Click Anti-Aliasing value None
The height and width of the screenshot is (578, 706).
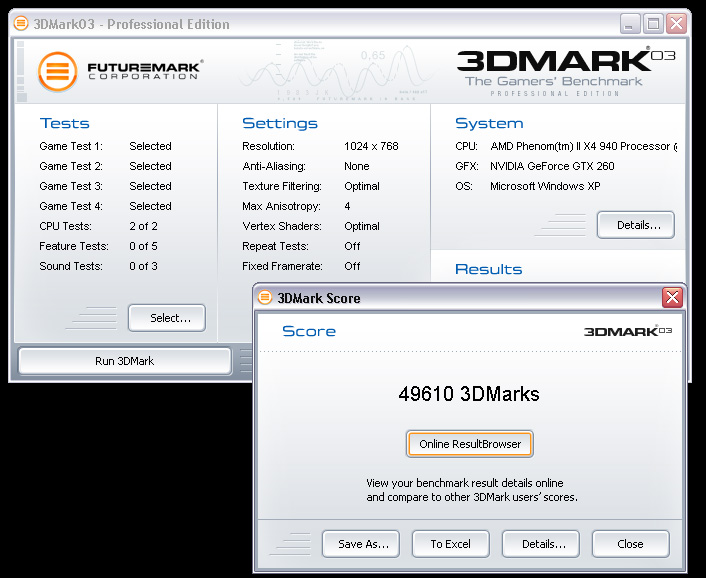coord(357,166)
